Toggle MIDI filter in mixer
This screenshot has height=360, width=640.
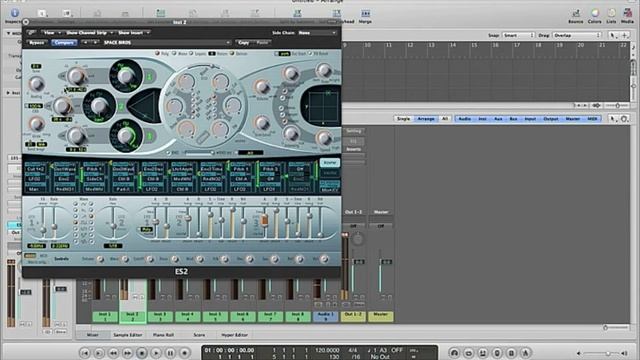coord(592,119)
